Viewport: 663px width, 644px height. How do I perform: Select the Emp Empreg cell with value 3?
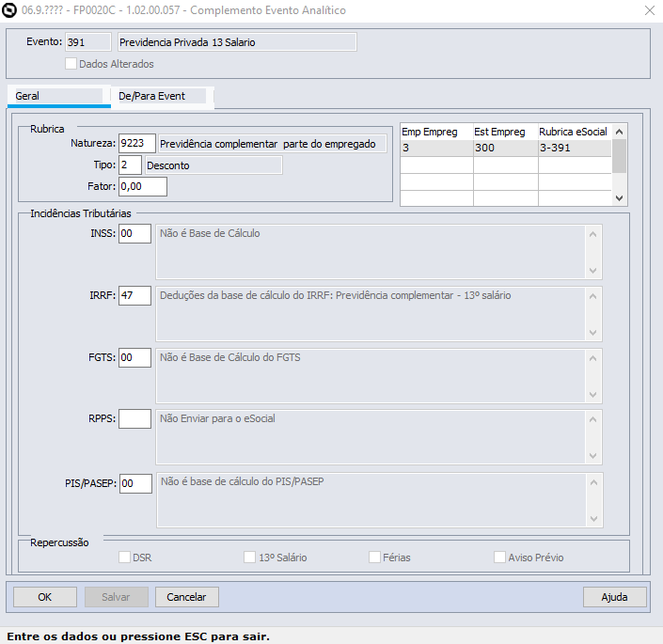tap(436, 148)
